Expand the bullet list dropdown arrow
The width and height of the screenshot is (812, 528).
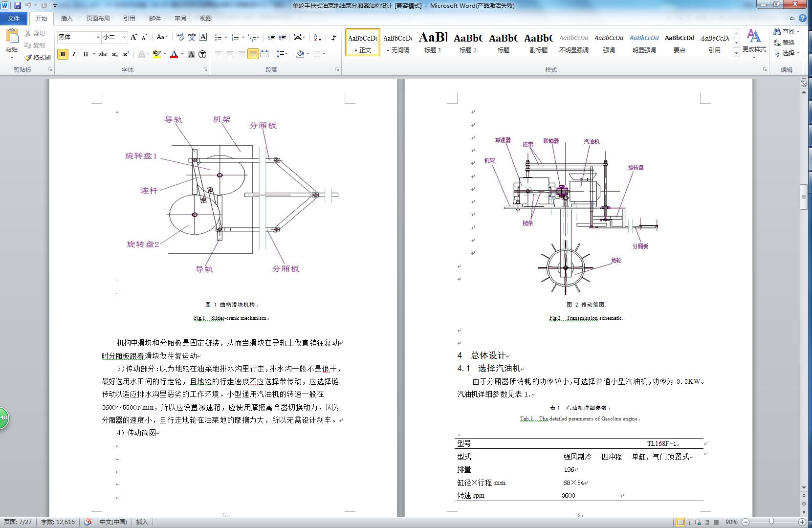(225, 37)
